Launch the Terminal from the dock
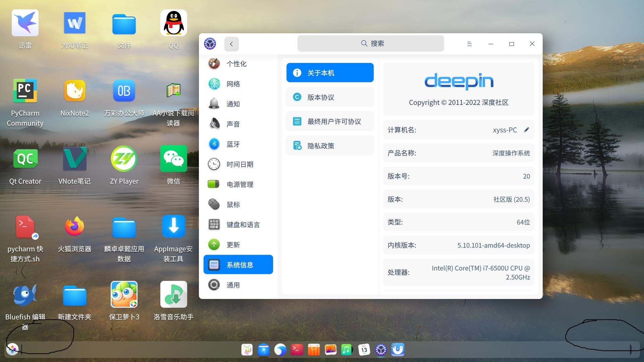 pyautogui.click(x=297, y=349)
